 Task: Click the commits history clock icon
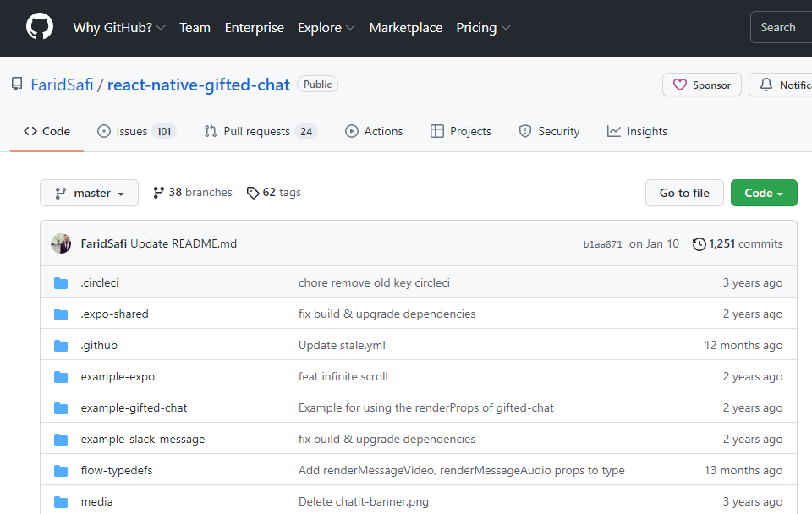point(700,243)
